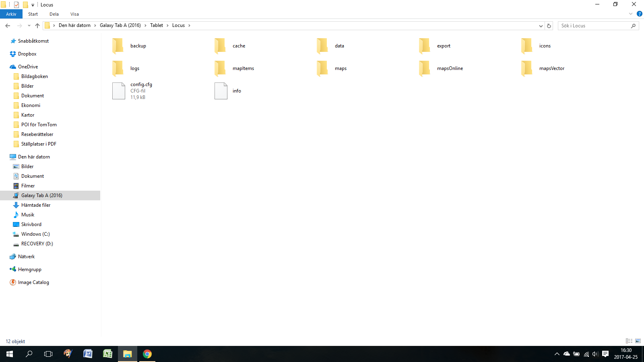Open Chrome from the taskbar
The width and height of the screenshot is (644, 362).
coord(147,354)
